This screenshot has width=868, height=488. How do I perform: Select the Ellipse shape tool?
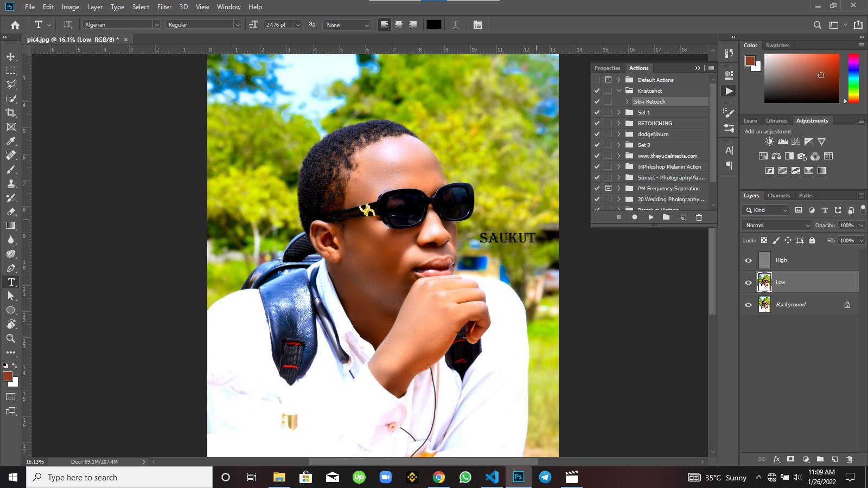[x=11, y=310]
